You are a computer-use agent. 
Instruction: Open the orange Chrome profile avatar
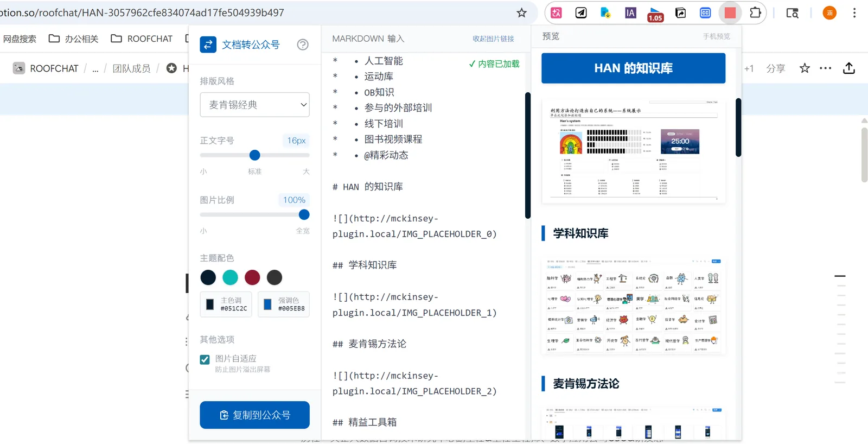(829, 12)
